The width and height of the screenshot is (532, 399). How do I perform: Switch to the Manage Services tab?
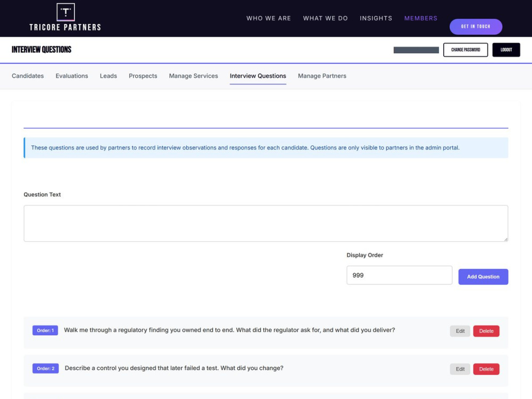pos(194,76)
